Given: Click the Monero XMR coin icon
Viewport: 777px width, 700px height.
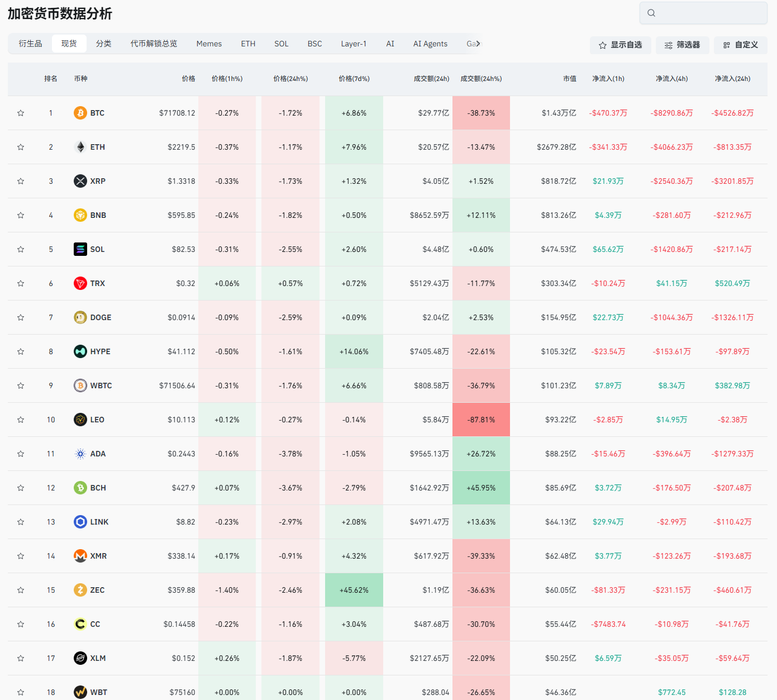Looking at the screenshot, I should (80, 556).
